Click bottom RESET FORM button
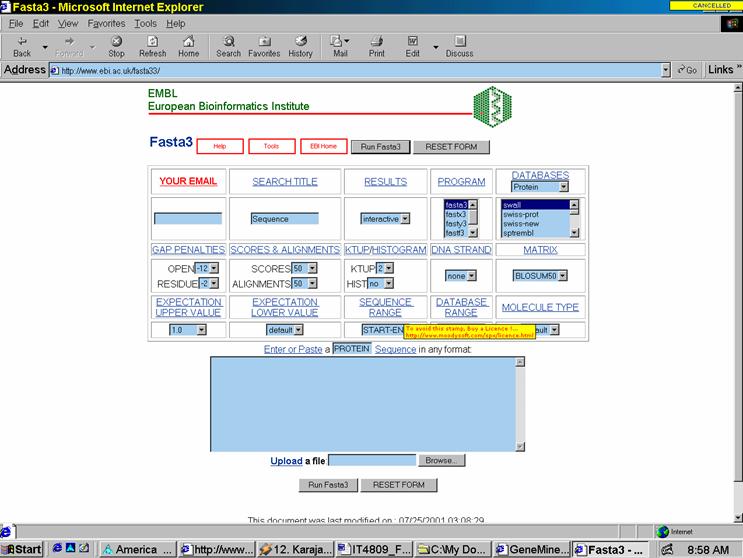743x558 pixels. pyautogui.click(x=399, y=485)
